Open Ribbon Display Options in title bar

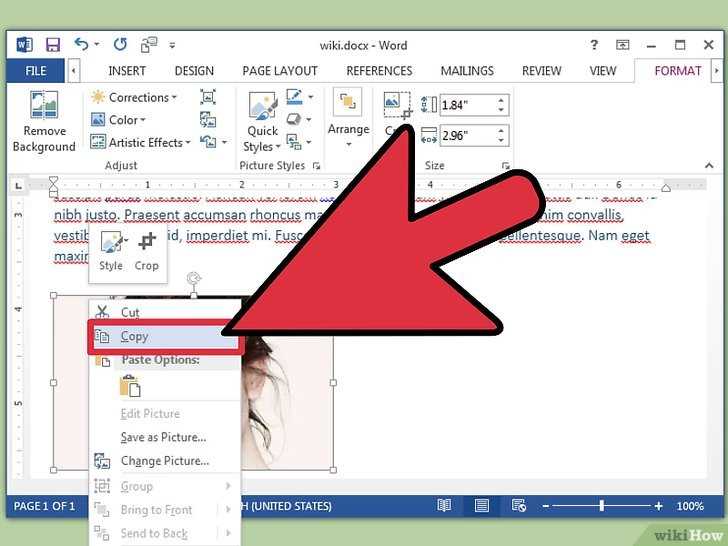[622, 45]
